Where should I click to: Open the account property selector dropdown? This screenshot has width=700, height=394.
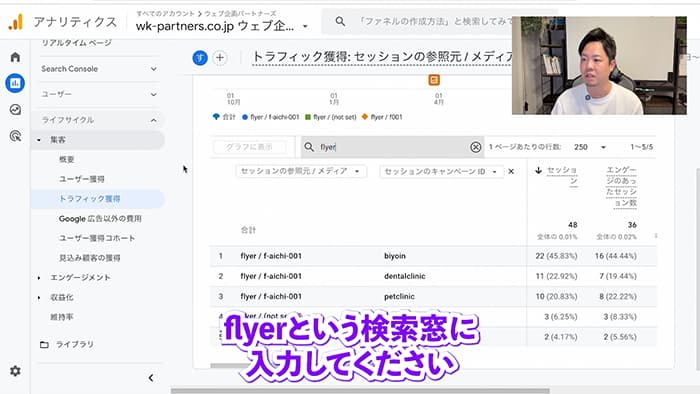pyautogui.click(x=305, y=26)
